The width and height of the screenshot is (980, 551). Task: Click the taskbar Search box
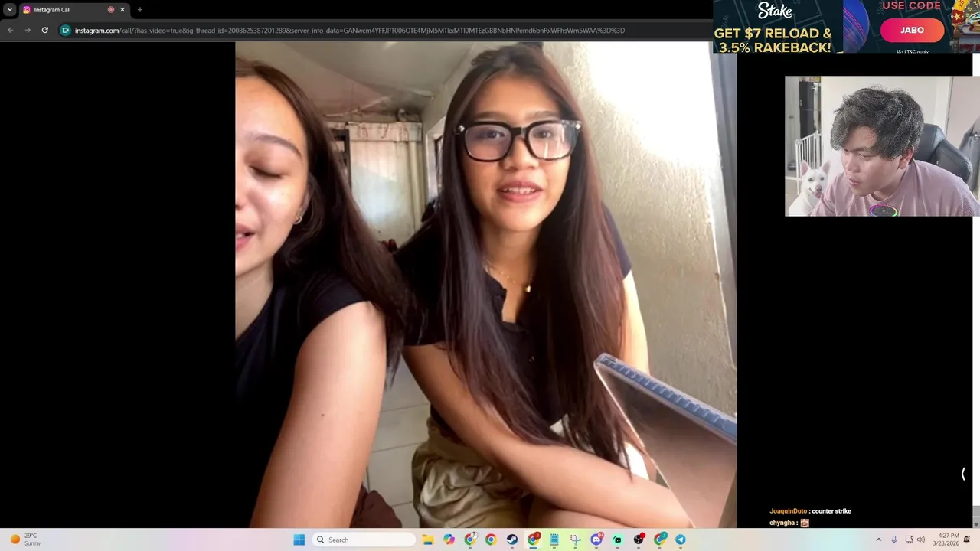[365, 540]
